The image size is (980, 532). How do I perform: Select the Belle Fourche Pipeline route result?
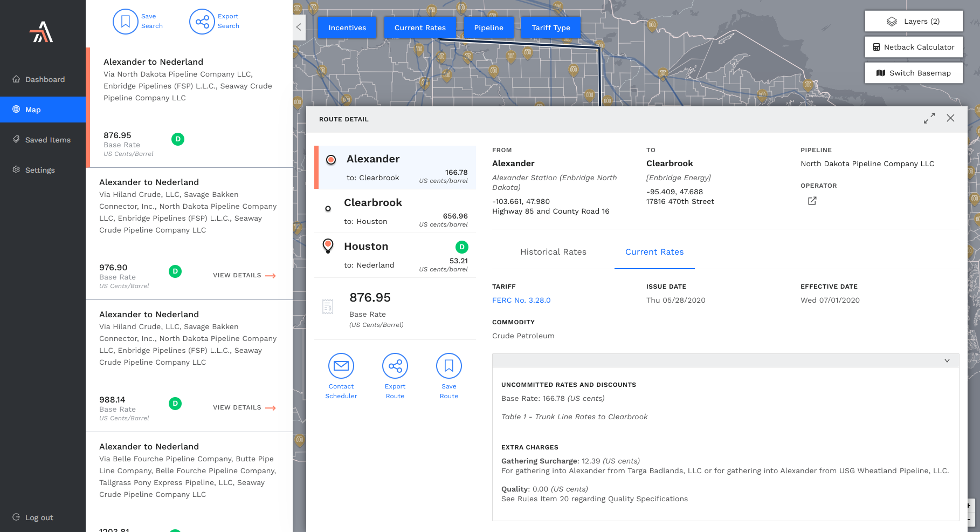(x=189, y=482)
